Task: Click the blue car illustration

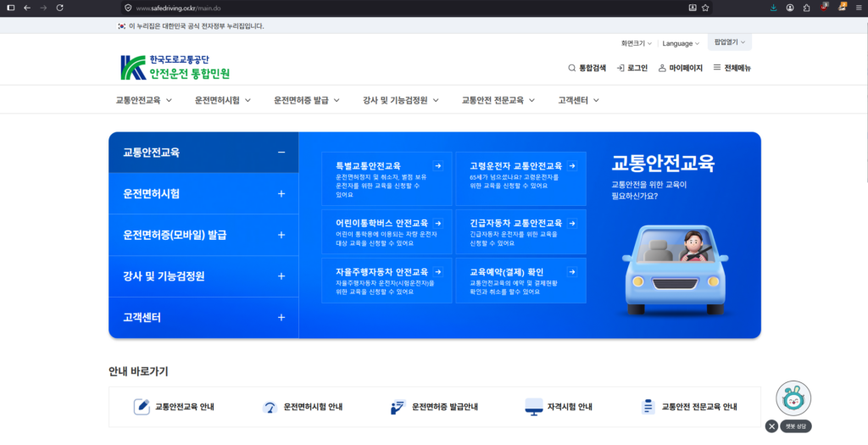Action: click(x=676, y=270)
